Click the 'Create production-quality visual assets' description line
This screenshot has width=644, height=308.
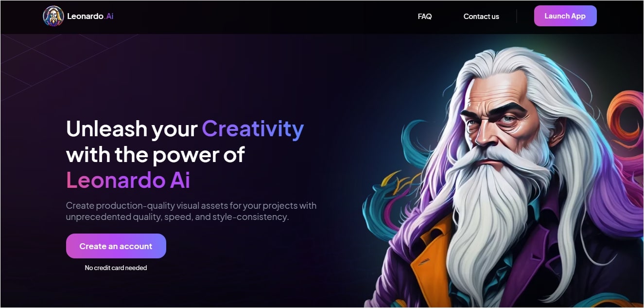coord(191,205)
